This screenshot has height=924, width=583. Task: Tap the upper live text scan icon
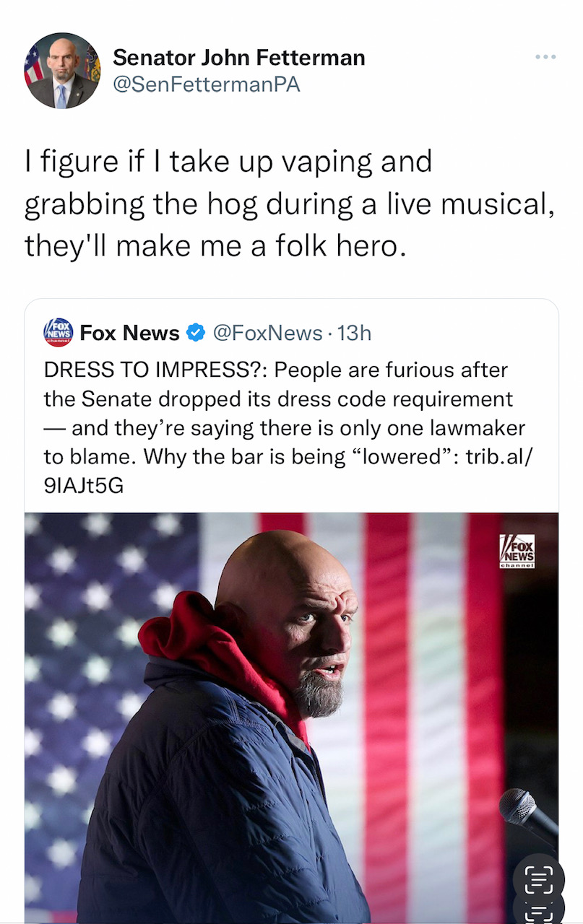[x=538, y=880]
